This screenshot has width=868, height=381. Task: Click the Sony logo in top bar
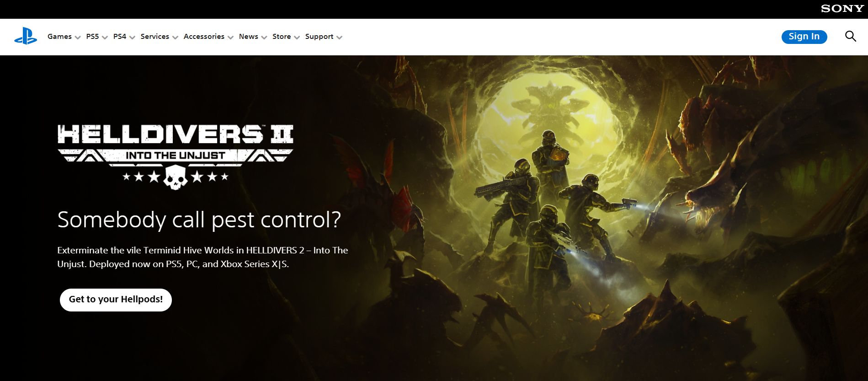(x=842, y=9)
